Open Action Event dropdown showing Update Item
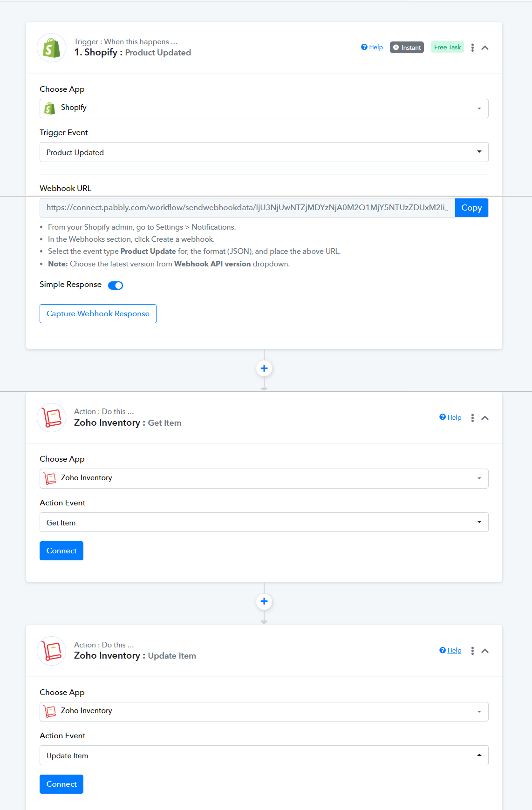The height and width of the screenshot is (810, 532). point(264,755)
